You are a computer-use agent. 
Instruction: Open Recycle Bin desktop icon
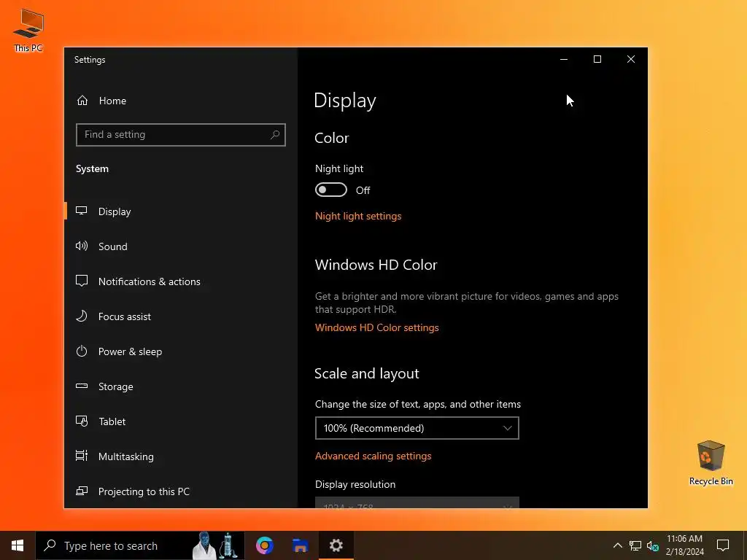(711, 463)
